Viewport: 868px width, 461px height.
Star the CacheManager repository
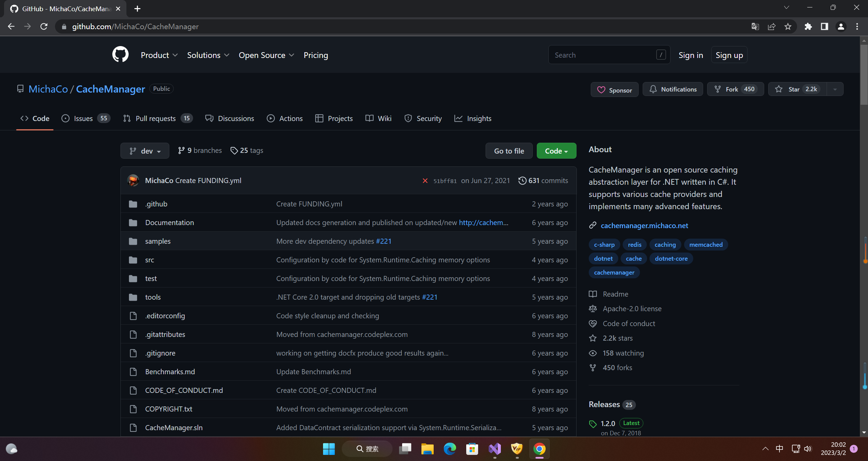coord(797,89)
